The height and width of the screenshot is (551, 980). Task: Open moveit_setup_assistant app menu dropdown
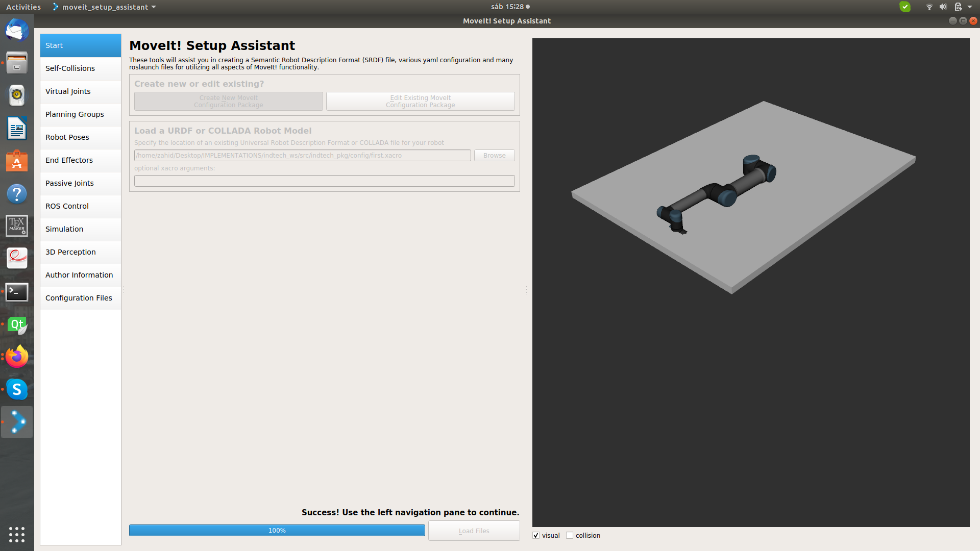click(x=104, y=7)
